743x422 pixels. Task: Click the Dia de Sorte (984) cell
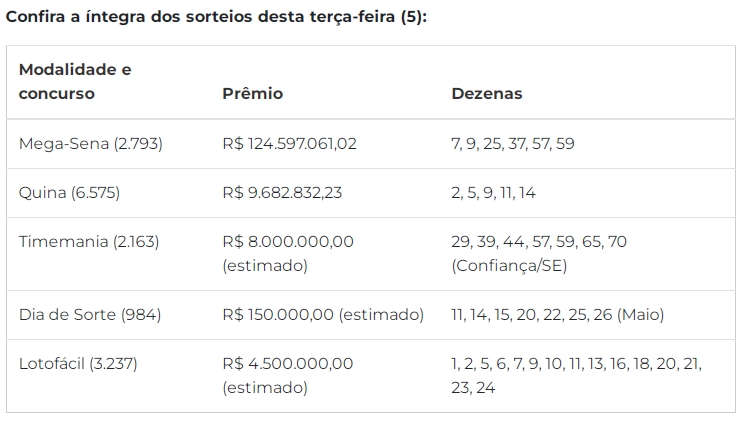pyautogui.click(x=90, y=314)
